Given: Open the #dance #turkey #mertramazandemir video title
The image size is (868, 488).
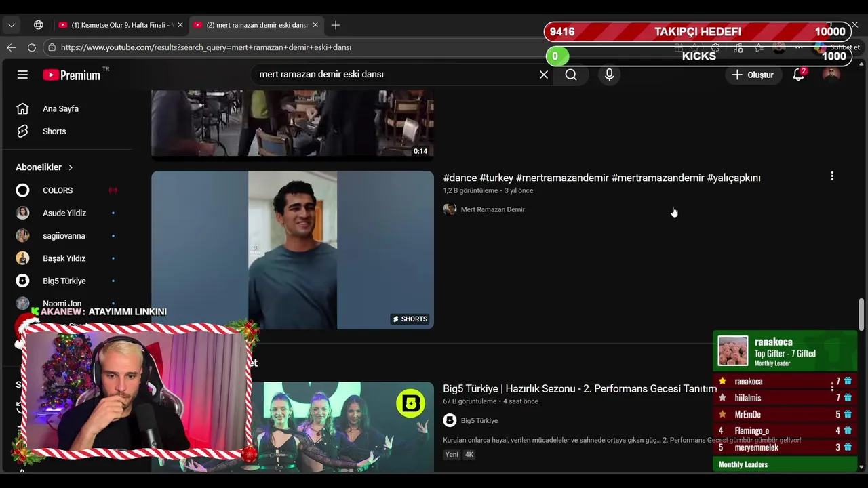Looking at the screenshot, I should pos(601,178).
